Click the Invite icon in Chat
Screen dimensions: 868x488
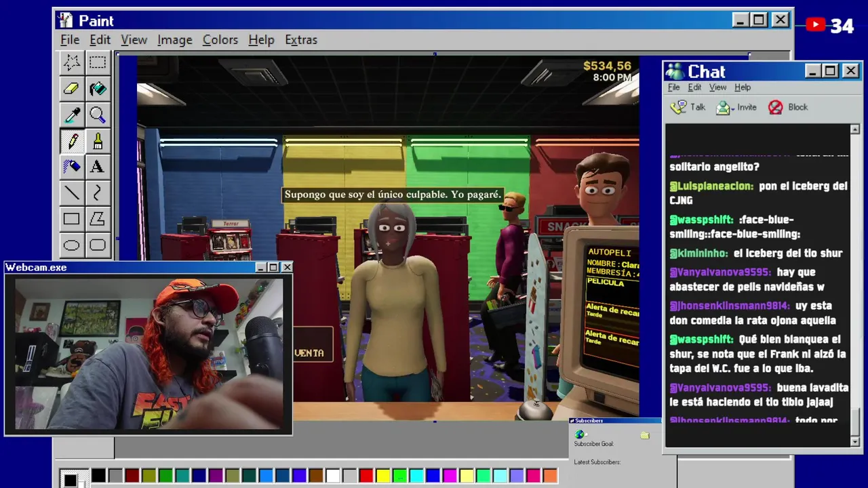click(x=724, y=107)
